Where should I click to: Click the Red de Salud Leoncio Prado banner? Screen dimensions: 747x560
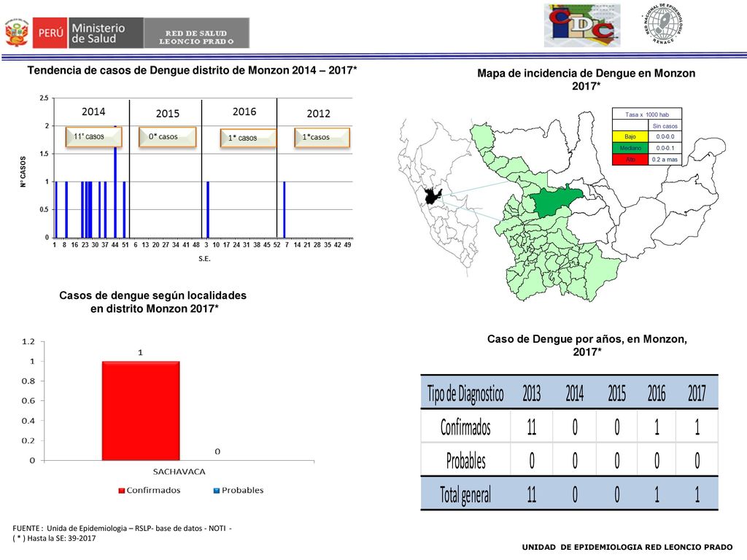pyautogui.click(x=196, y=33)
